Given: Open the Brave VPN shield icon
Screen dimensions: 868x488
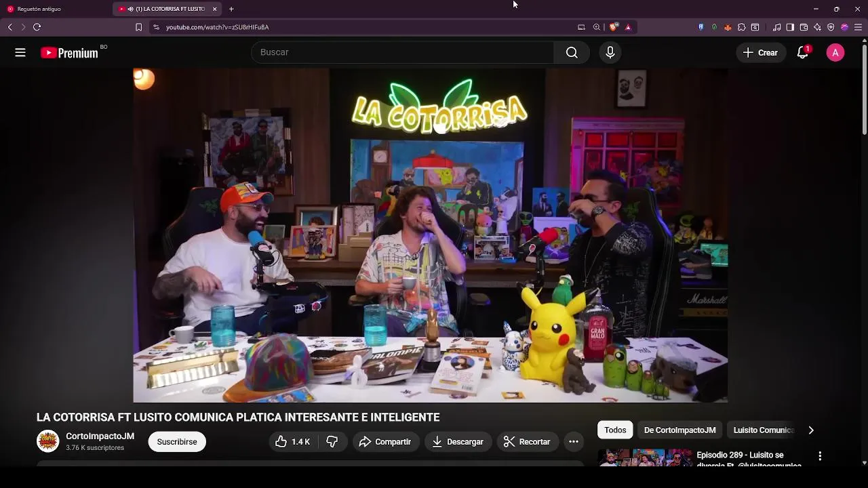Looking at the screenshot, I should coord(831,27).
